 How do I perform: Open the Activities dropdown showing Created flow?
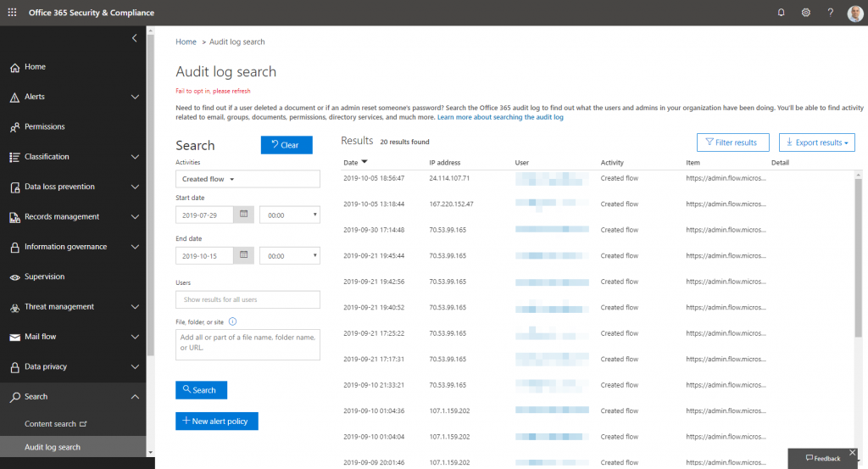coord(247,179)
